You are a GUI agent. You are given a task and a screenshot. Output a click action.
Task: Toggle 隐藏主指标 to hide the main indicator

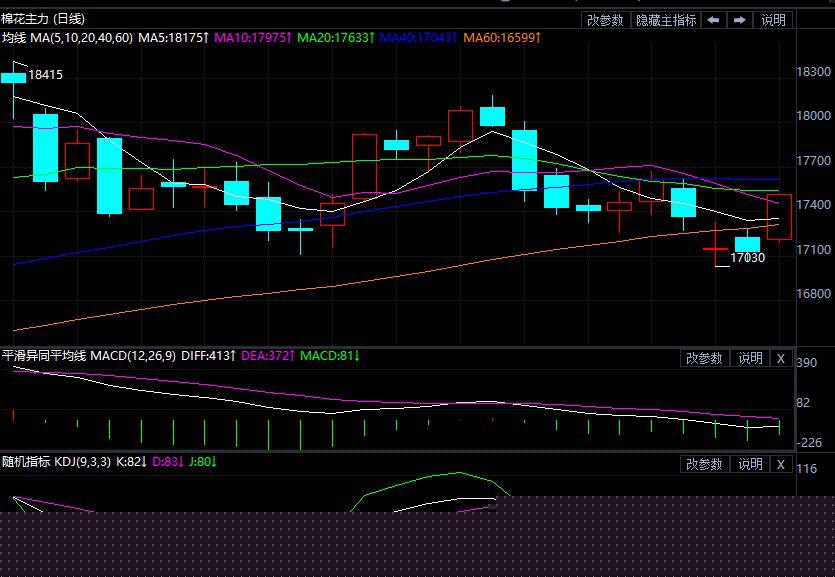666,20
